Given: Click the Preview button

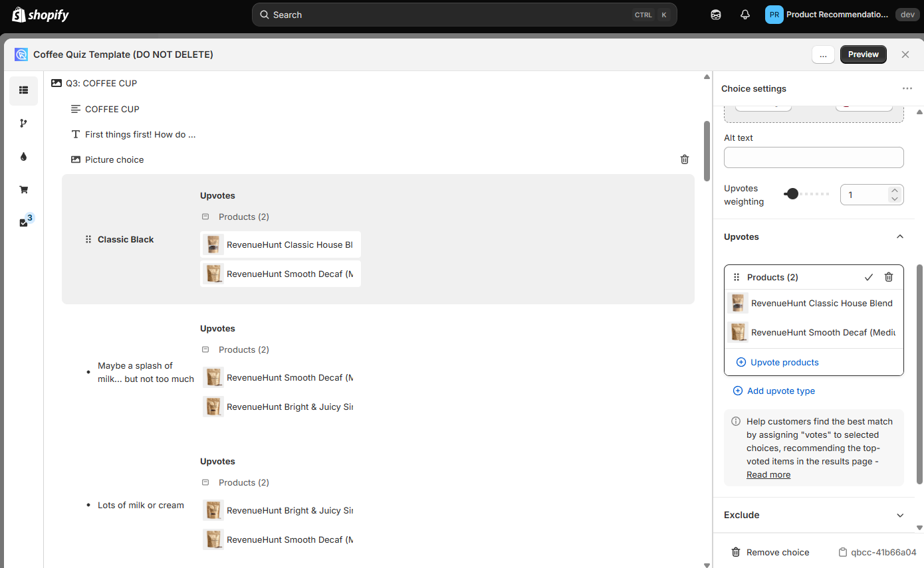Looking at the screenshot, I should 864,54.
